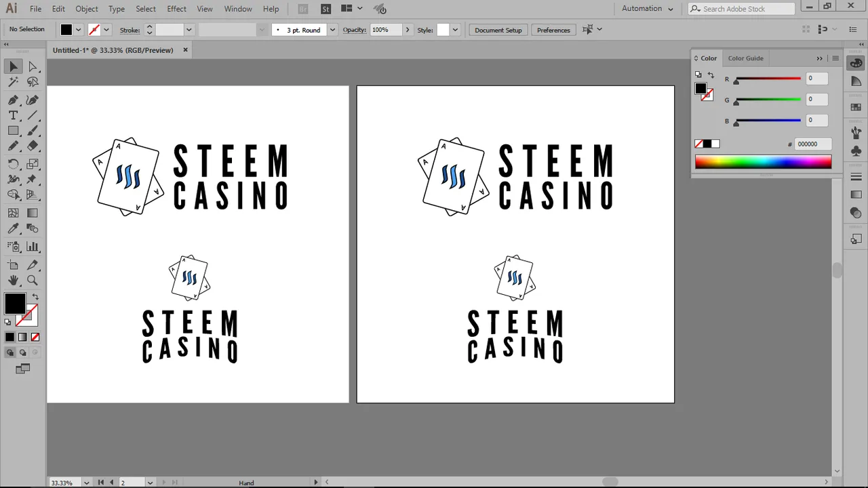Click the Document Setup button
This screenshot has width=868, height=488.
pos(498,30)
